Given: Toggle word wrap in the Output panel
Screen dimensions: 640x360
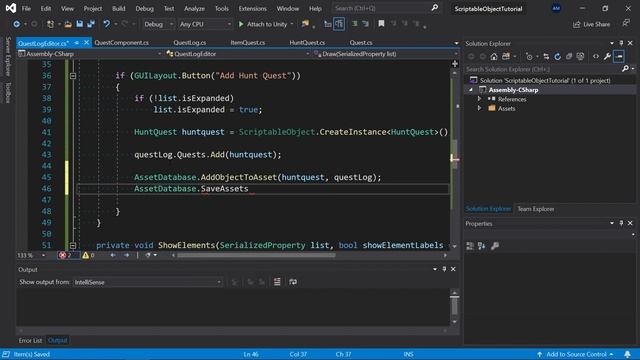Looking at the screenshot, I should (x=293, y=282).
